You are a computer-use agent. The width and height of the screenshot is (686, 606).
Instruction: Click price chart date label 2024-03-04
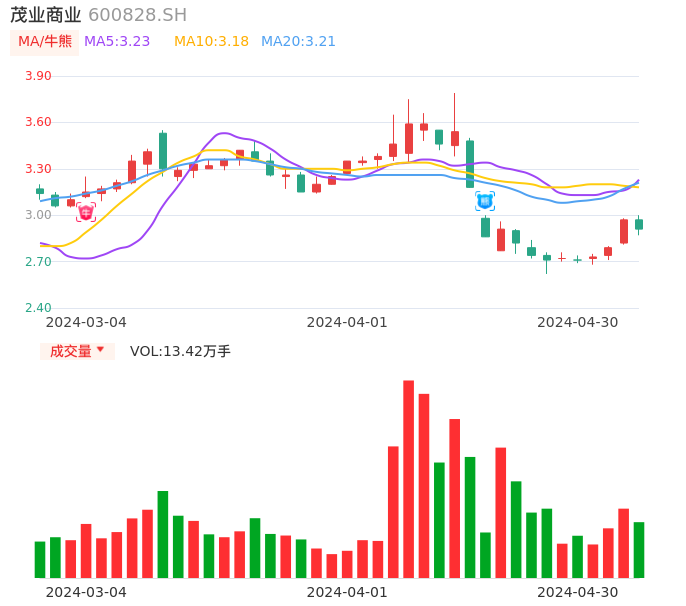tap(86, 322)
